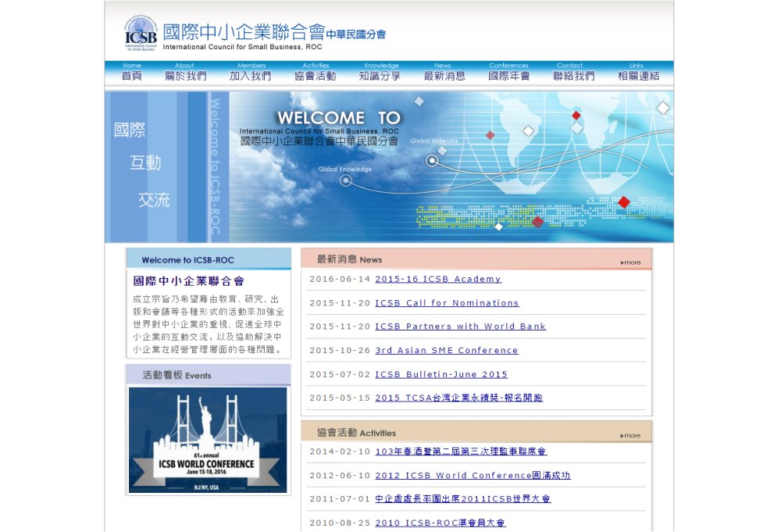Screen dimensions: 781x532
Task: Select Knowledge 知識分享 in navigation bar
Action: click(x=380, y=73)
